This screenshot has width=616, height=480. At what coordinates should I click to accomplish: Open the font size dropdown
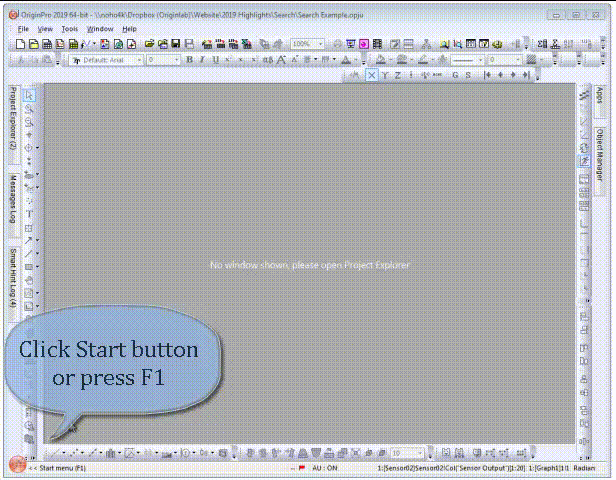click(x=176, y=60)
